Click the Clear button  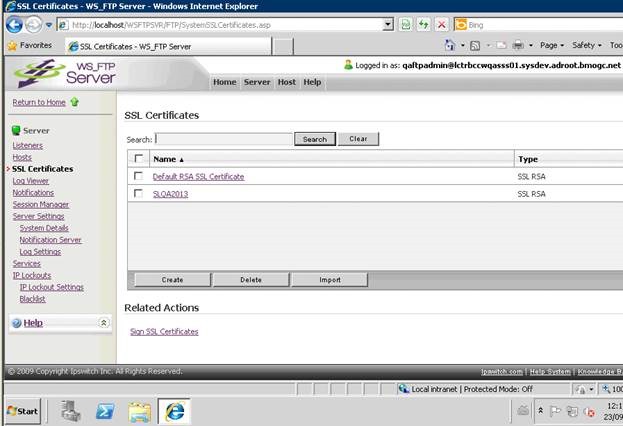pyautogui.click(x=358, y=139)
